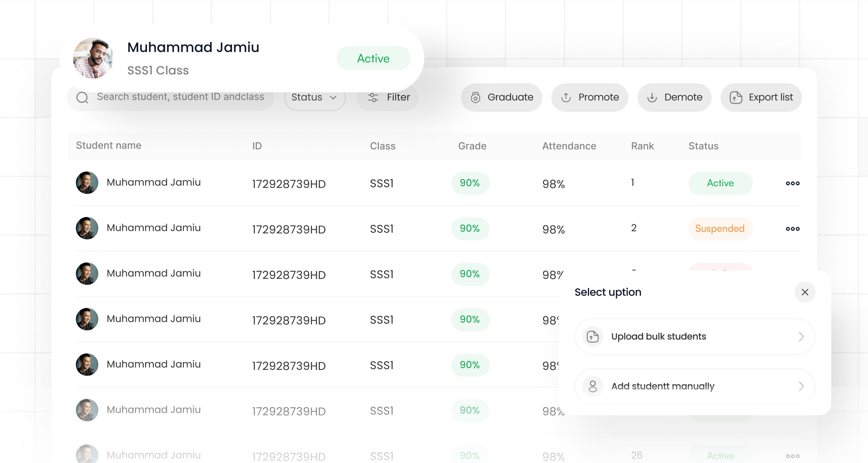Click Upload bulk students file icon
This screenshot has width=868, height=463.
pos(593,337)
